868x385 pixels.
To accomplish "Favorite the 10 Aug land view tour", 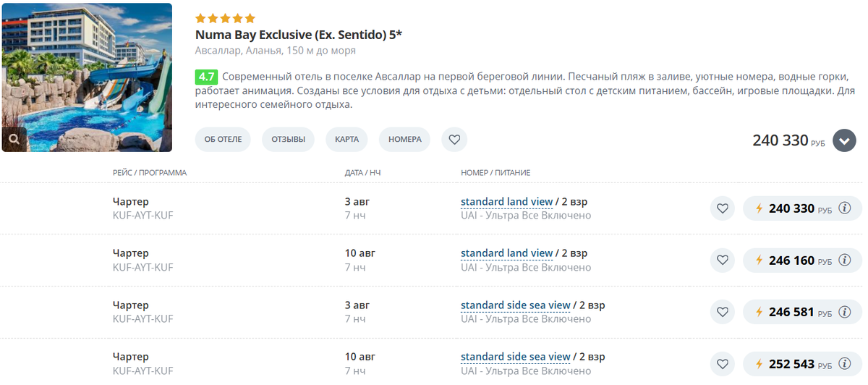I will point(722,261).
